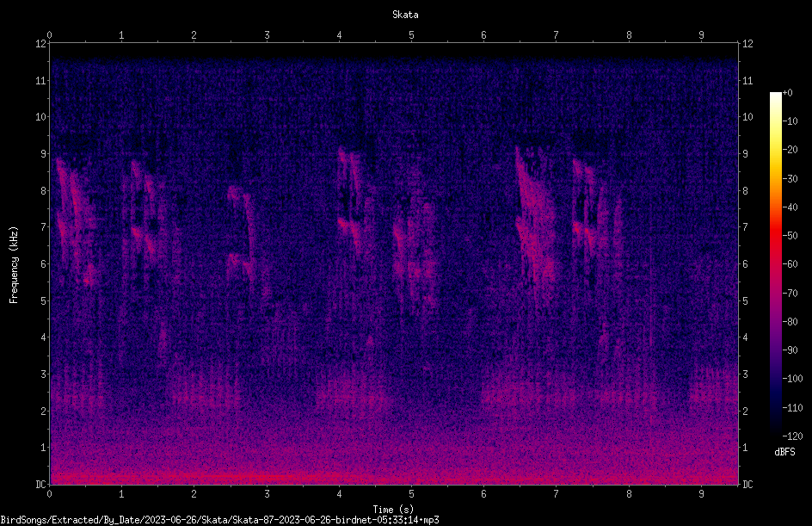Click the "3" second tick on the top time axis
812x526 pixels.
pyautogui.click(x=267, y=35)
